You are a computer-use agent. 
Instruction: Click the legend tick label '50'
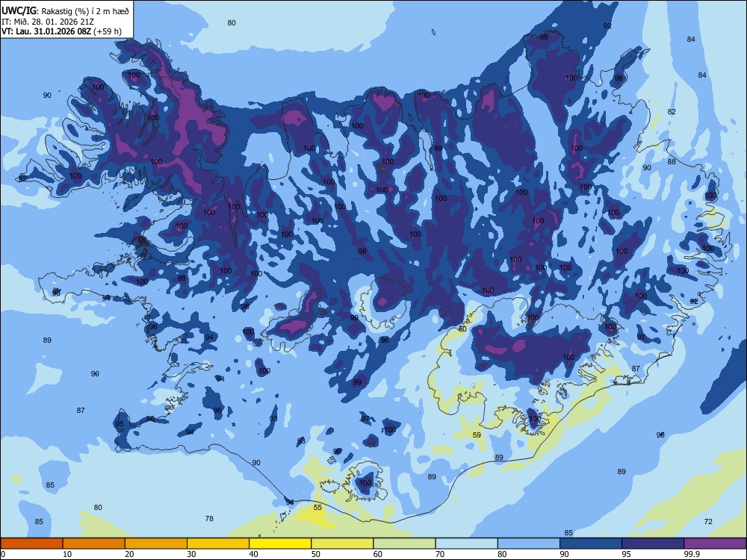tap(315, 554)
